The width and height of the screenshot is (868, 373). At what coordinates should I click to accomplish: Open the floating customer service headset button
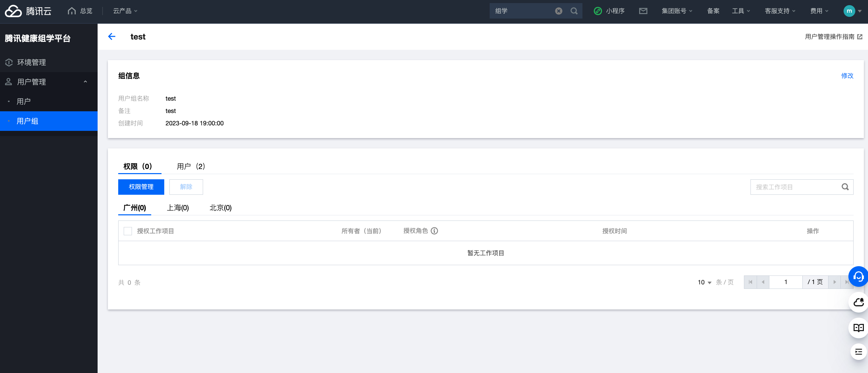click(x=858, y=276)
